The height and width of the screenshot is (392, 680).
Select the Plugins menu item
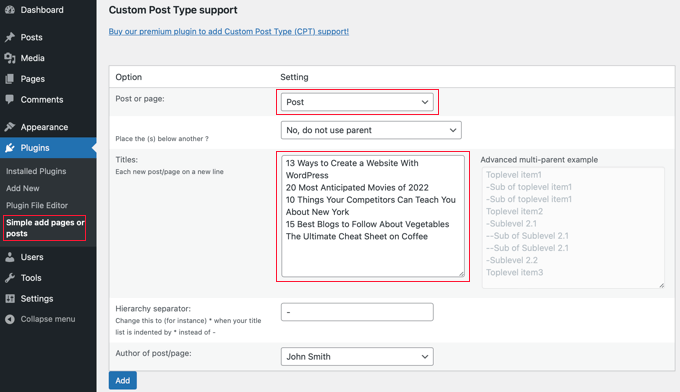point(48,148)
